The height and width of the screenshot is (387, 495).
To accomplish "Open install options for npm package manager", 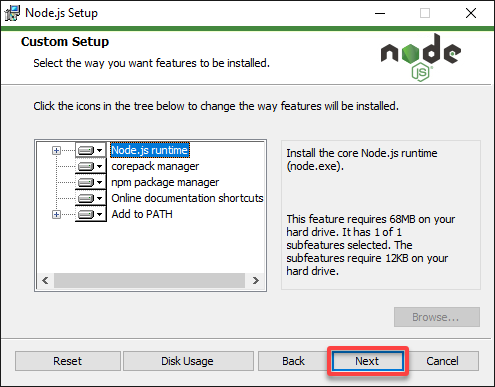I will click(x=91, y=182).
